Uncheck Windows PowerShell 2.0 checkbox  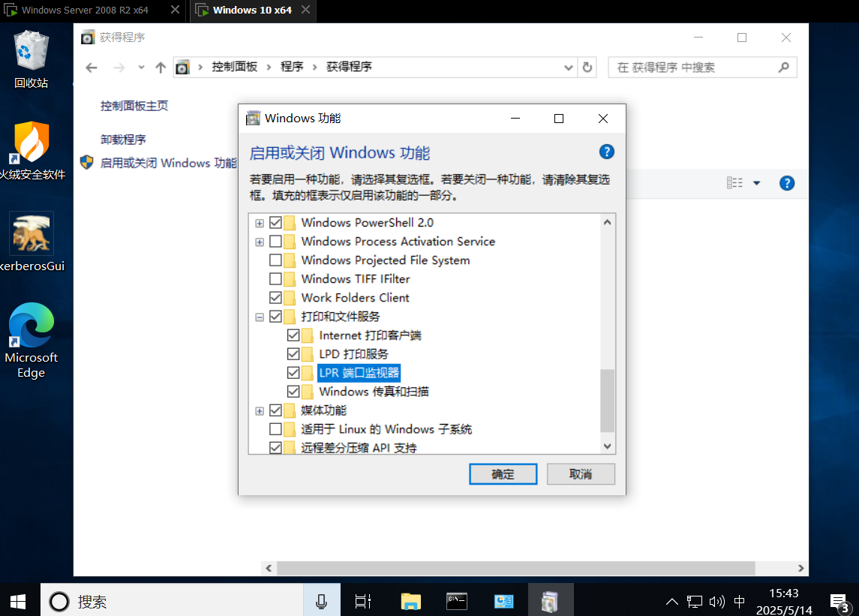point(275,223)
